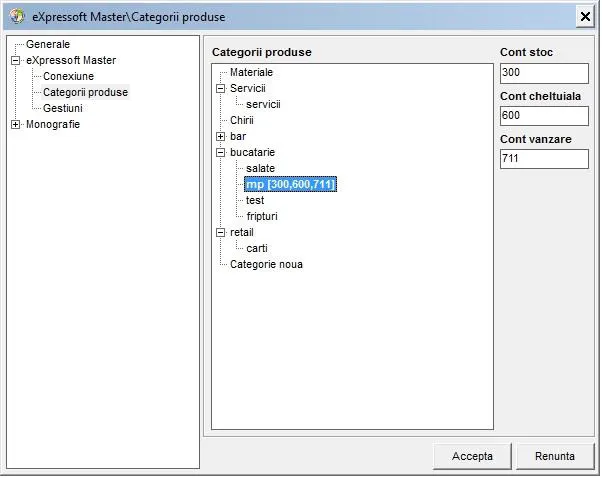Collapse the eXpressoft Master node
Screen dimensions: 602x478
tap(16, 61)
